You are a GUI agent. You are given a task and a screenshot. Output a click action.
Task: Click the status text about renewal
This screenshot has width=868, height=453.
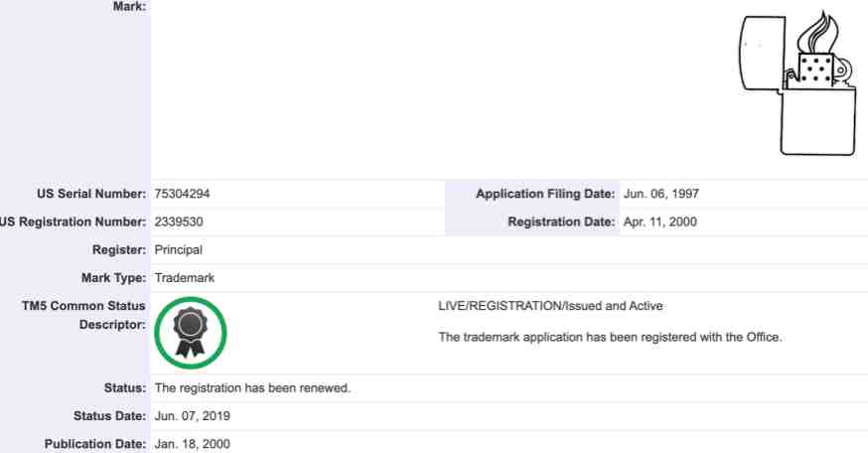coord(252,388)
